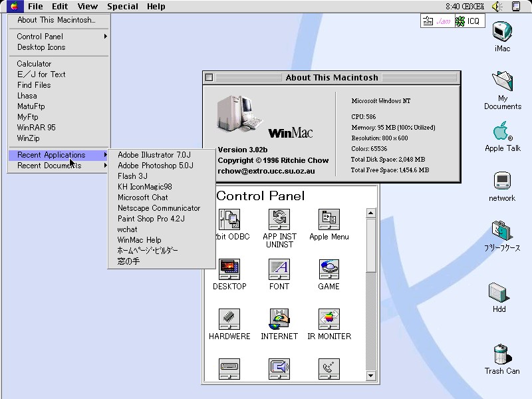Select About This Macintosh... menu entry
Viewport: 532px width, 399px height.
[x=57, y=20]
